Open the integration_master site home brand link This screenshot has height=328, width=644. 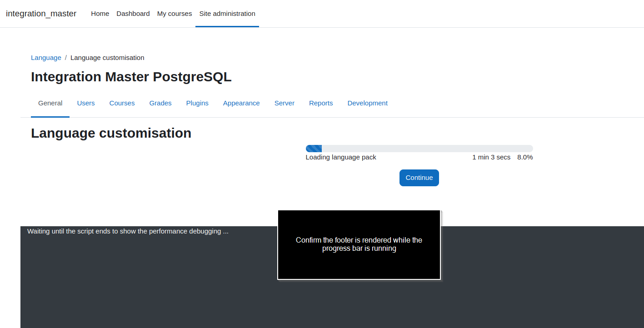click(41, 14)
